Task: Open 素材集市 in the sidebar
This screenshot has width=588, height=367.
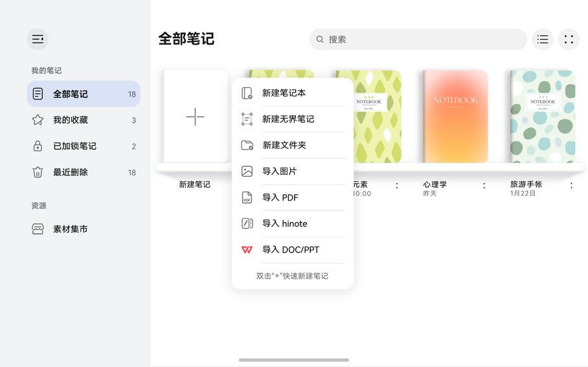Action: point(84,229)
